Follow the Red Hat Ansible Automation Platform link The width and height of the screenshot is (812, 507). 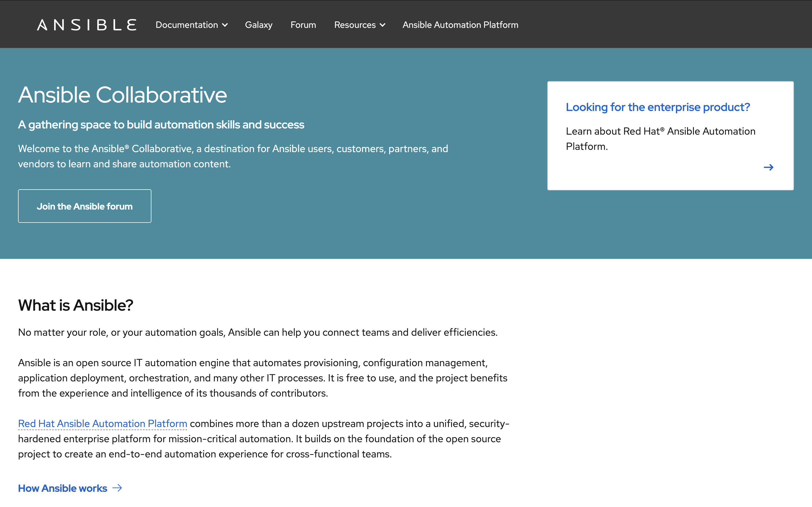click(x=102, y=424)
